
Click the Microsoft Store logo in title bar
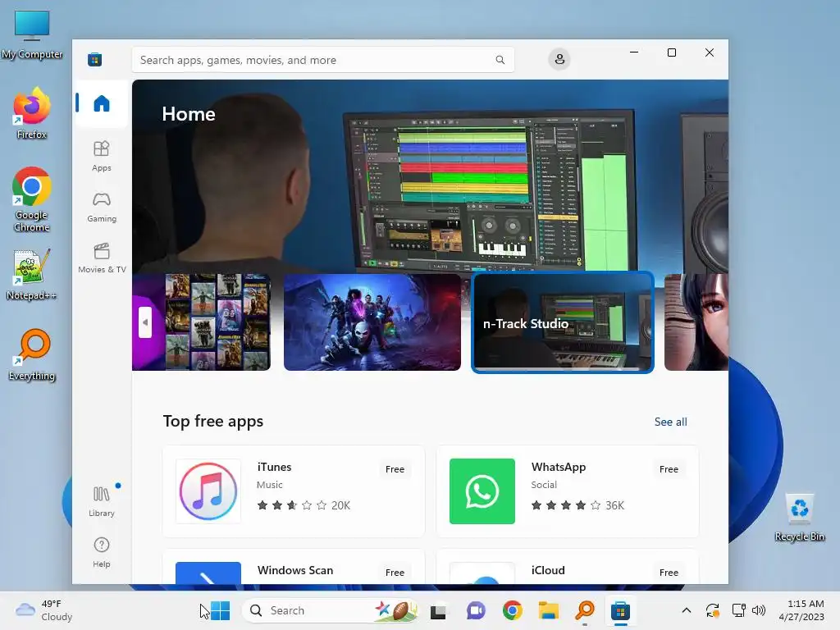pos(95,59)
